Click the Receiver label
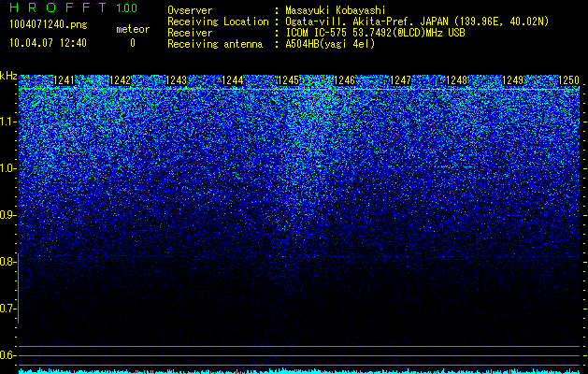This screenshot has width=588, height=374. (190, 33)
